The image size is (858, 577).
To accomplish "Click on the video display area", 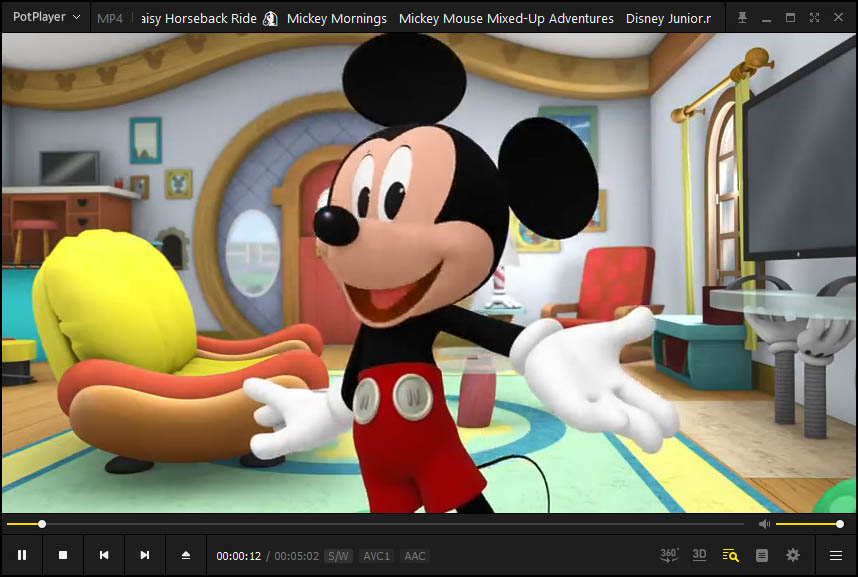I will click(429, 273).
